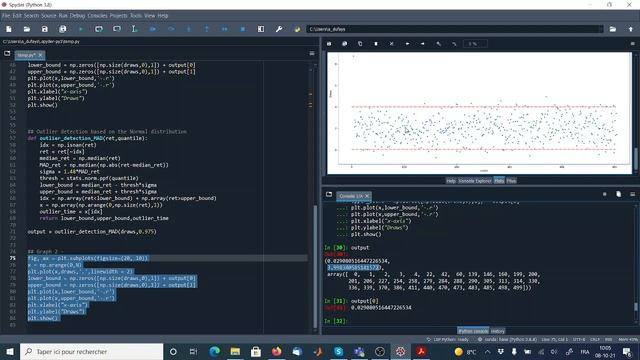The height and width of the screenshot is (360, 640).
Task: Open the Source menu
Action: pos(49,16)
